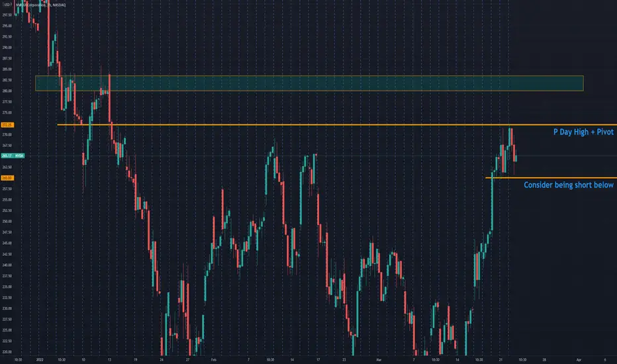Viewport: 617px width, 364px height.
Task: Click the orange 272.25 price label
Action: coord(7,124)
